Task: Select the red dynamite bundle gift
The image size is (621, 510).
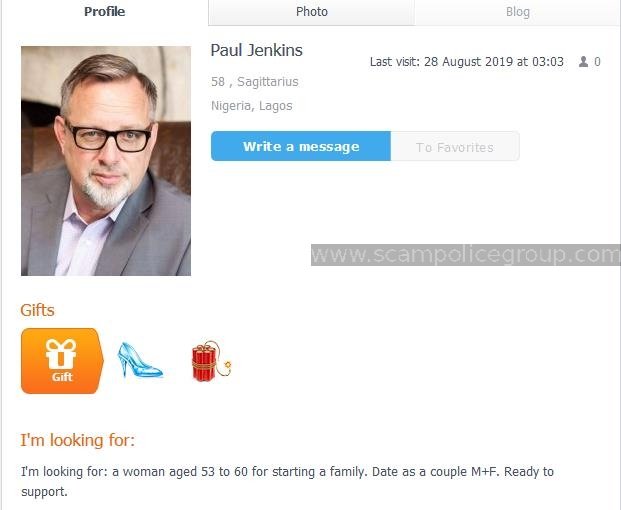Action: click(x=211, y=361)
